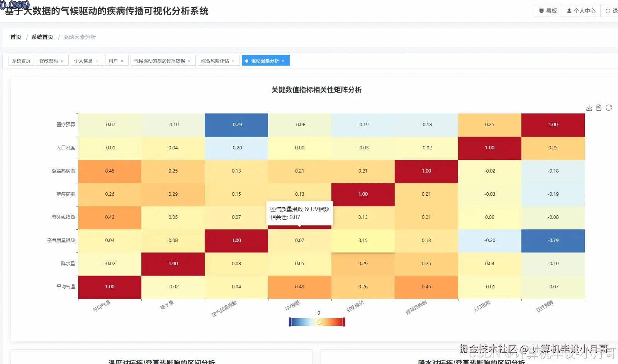This screenshot has height=364, width=618.
Task: Switch to the 修改密码 tab
Action: 49,60
